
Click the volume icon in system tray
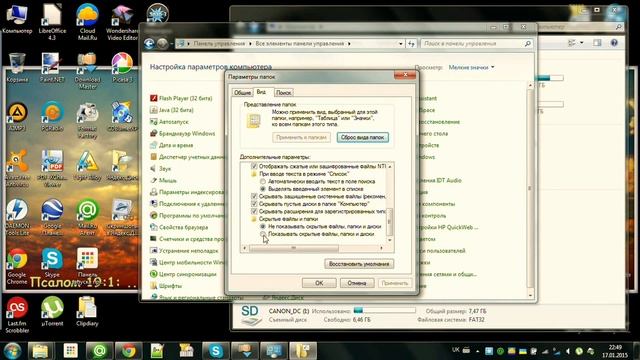click(x=568, y=351)
